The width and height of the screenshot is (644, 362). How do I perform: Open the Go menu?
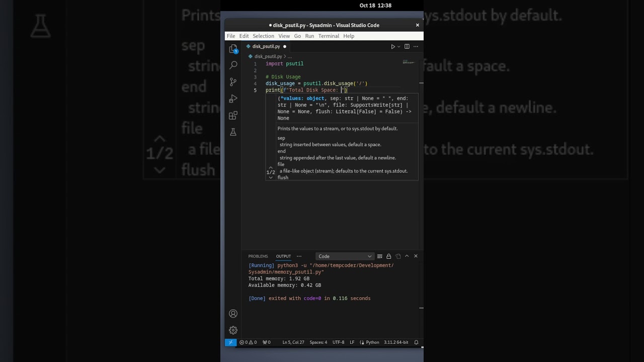click(297, 36)
